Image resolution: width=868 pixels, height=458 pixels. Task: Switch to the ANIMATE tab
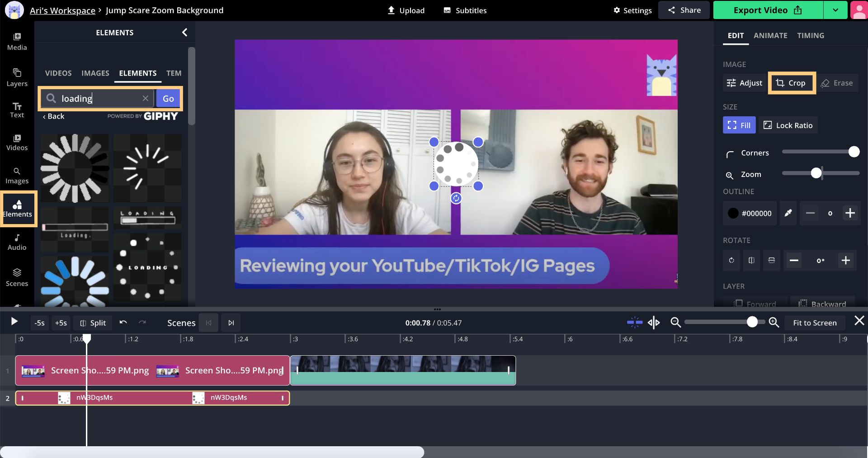(x=770, y=35)
